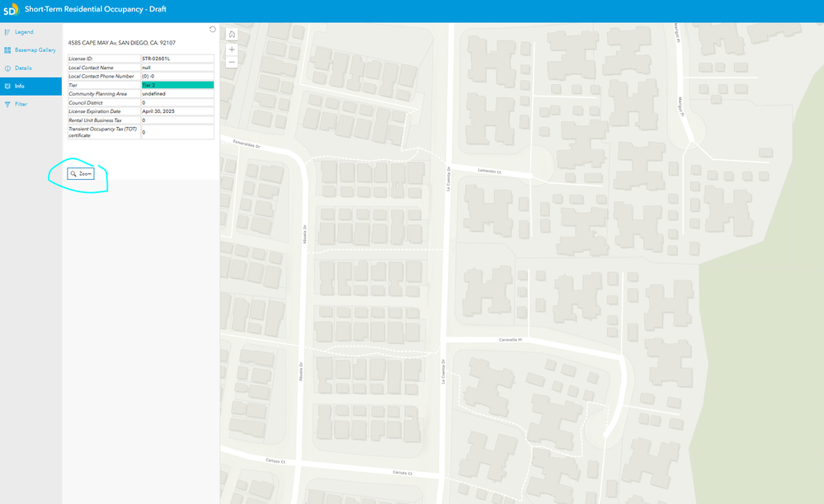This screenshot has width=824, height=504.
Task: Click the address 4585 Cape May Av heading
Action: pos(122,43)
